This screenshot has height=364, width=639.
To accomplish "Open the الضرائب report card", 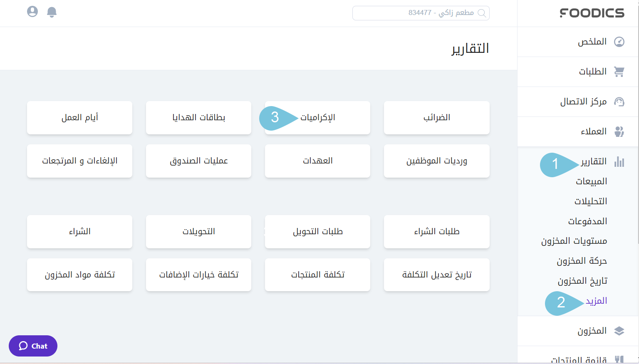I will (437, 118).
